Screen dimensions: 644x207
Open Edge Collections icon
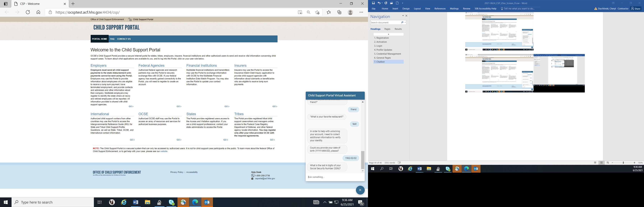pyautogui.click(x=339, y=12)
